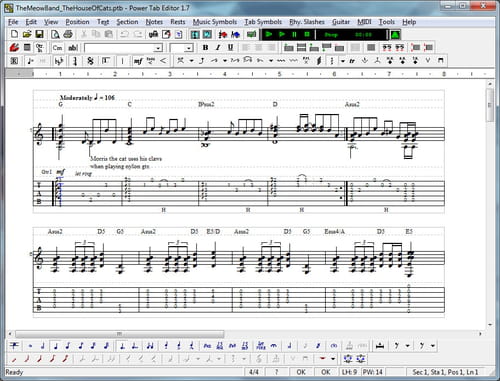Open the font size combo box
Image resolution: width=500 pixels, height=381 pixels.
[x=181, y=48]
